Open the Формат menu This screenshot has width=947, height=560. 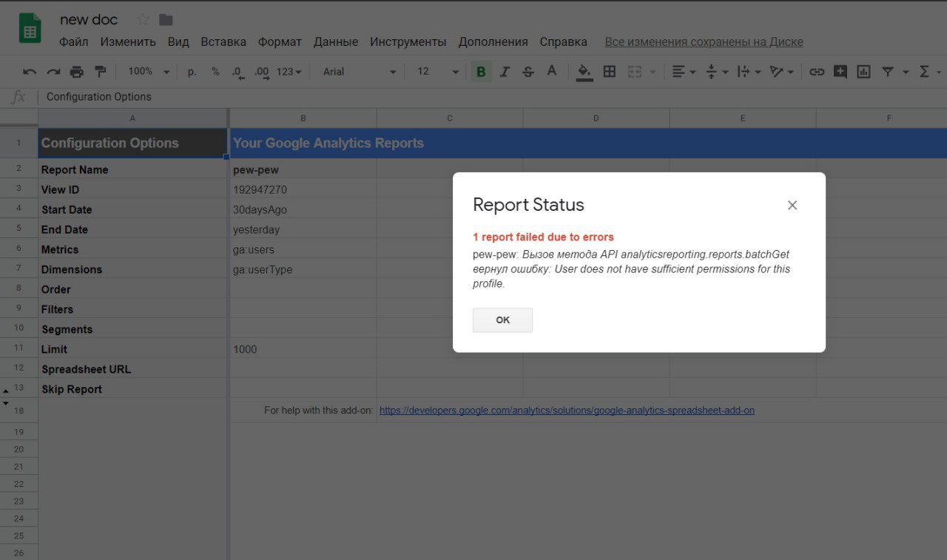(280, 42)
